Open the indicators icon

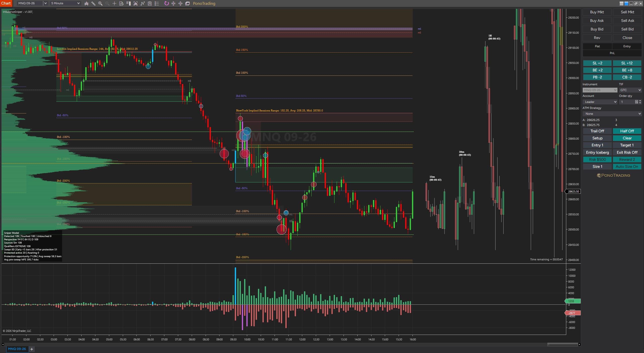143,4
